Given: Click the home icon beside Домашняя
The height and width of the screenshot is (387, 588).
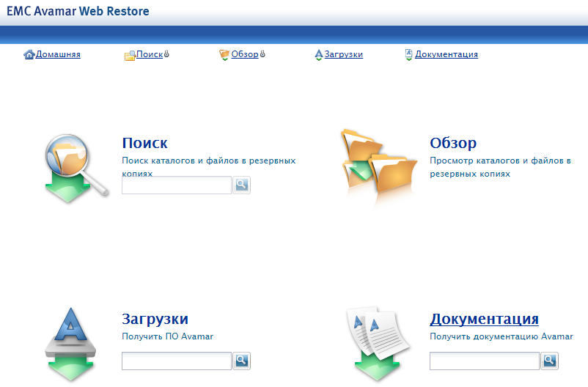Looking at the screenshot, I should tap(29, 54).
